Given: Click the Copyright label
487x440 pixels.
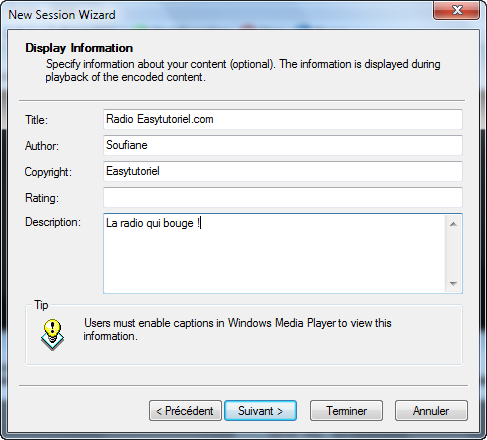Looking at the screenshot, I should pyautogui.click(x=48, y=172).
